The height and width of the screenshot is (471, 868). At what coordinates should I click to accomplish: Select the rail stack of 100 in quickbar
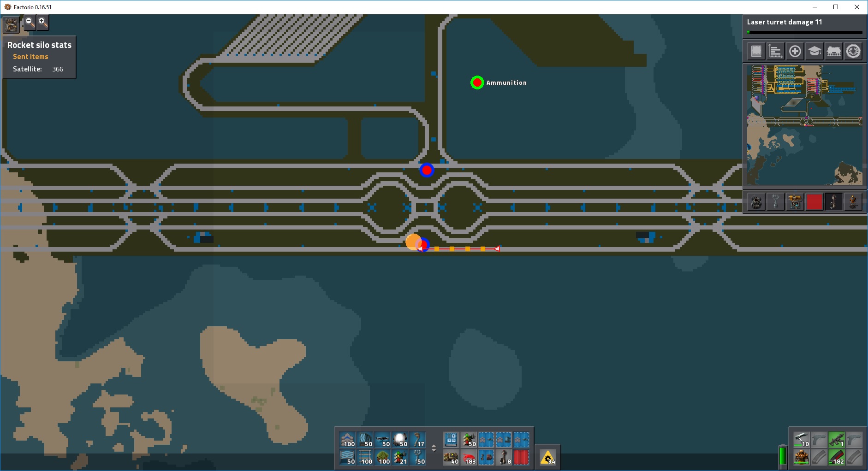(x=365, y=457)
